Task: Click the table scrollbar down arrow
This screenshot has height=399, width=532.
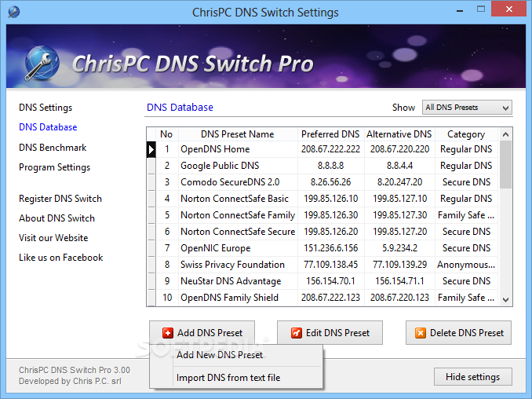Action: (505, 300)
